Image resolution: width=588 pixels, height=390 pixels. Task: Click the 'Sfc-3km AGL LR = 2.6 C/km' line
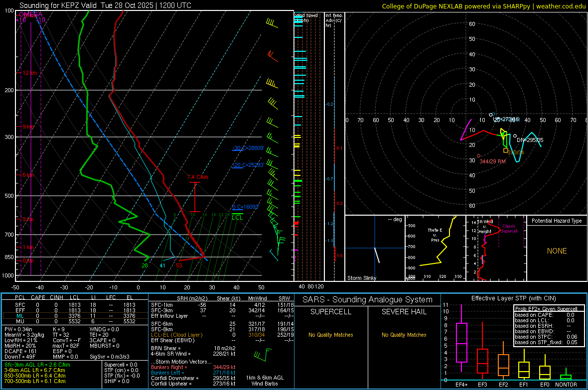pos(37,365)
